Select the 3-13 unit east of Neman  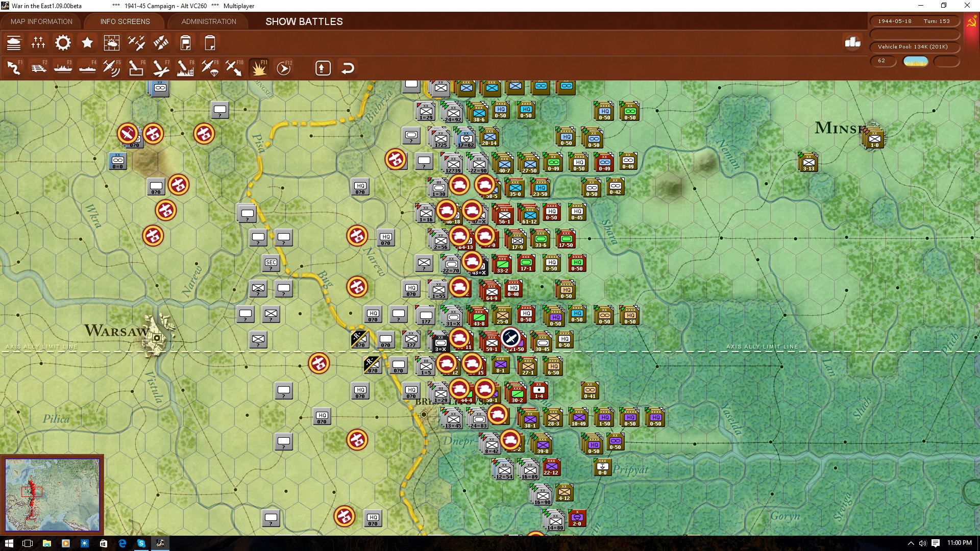point(808,162)
